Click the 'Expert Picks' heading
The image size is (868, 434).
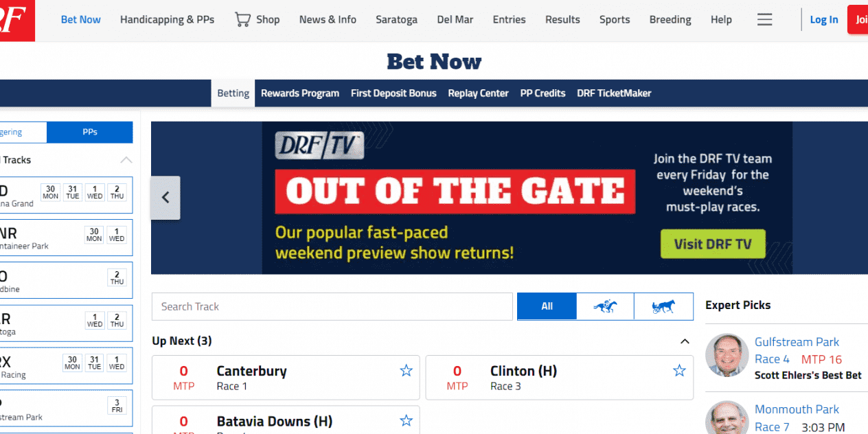(x=738, y=306)
